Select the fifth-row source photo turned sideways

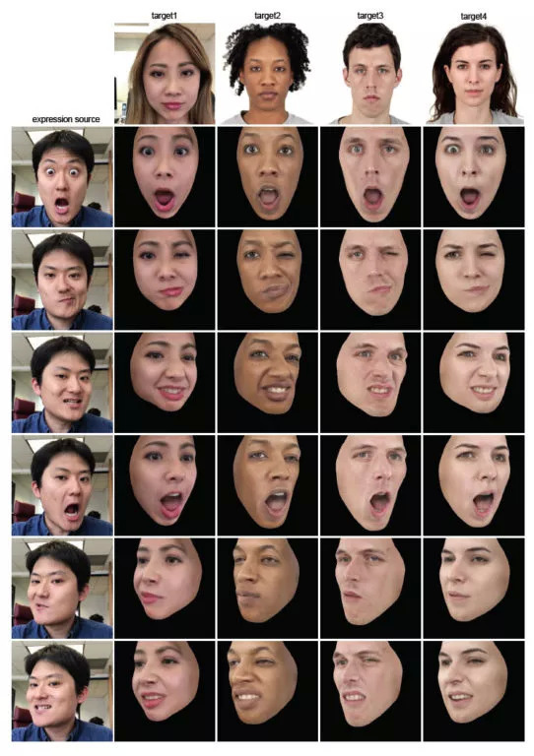62,589
